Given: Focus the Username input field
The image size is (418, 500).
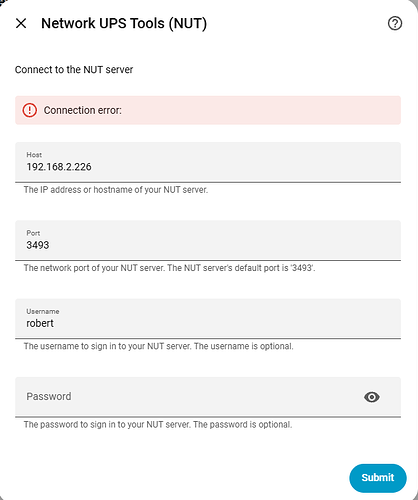Looking at the screenshot, I should [x=208, y=319].
